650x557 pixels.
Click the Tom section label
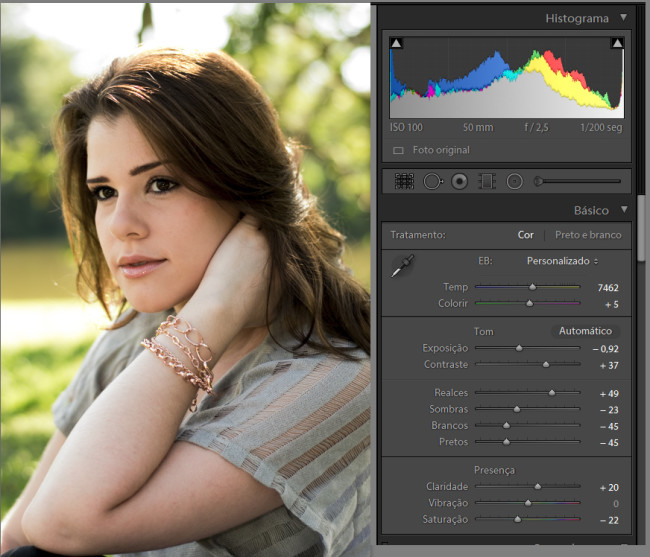483,331
